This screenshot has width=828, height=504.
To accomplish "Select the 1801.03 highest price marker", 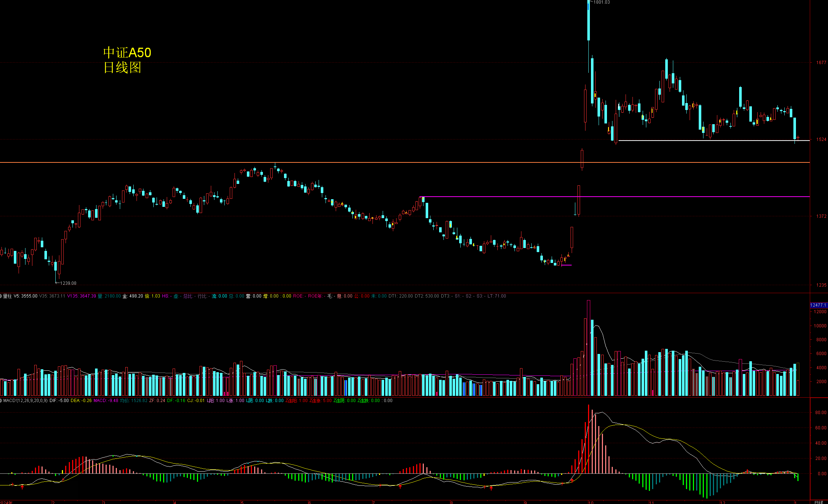I will pyautogui.click(x=602, y=2).
